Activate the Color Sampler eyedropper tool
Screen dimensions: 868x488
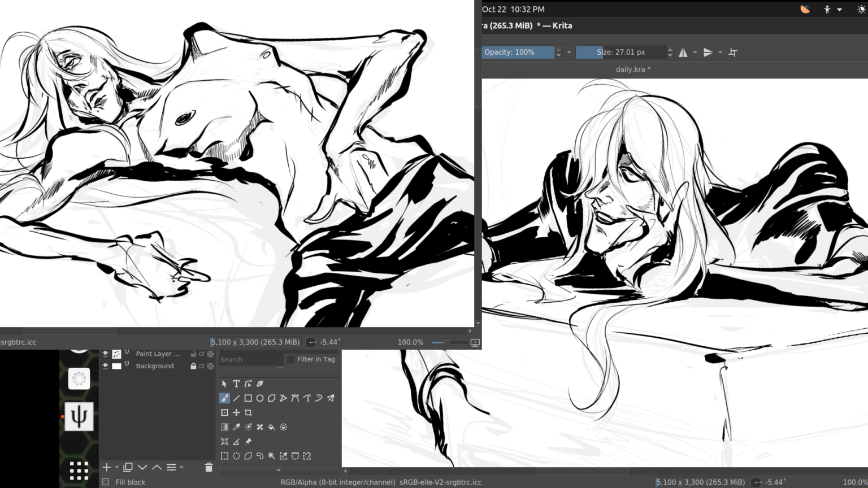[x=236, y=427]
